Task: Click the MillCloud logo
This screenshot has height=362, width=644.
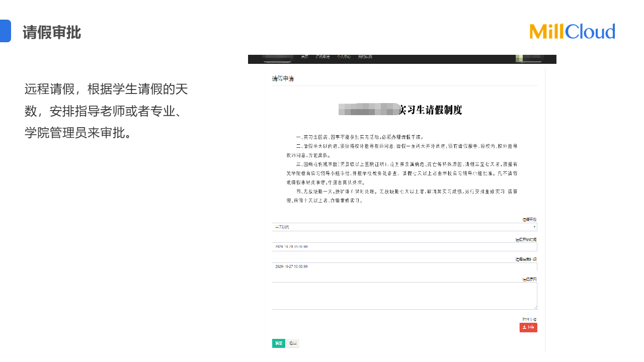Action: click(572, 31)
